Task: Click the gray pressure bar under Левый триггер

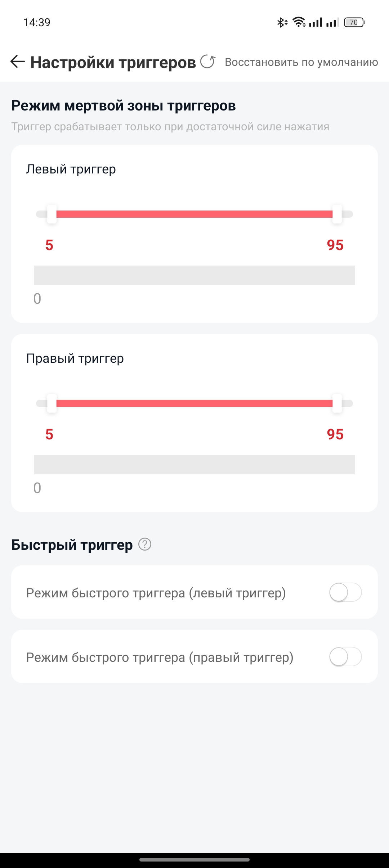Action: (194, 275)
